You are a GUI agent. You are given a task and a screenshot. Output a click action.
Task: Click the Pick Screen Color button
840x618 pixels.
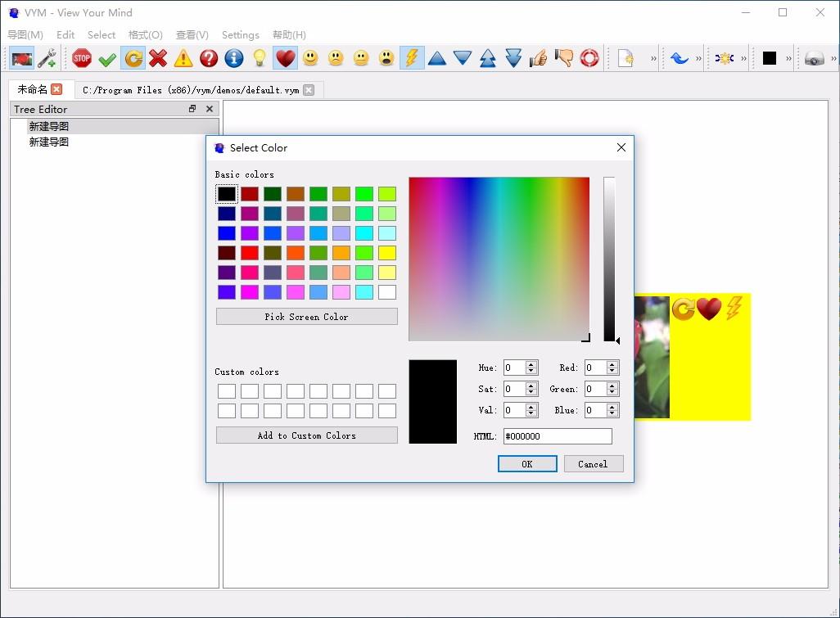click(x=306, y=317)
